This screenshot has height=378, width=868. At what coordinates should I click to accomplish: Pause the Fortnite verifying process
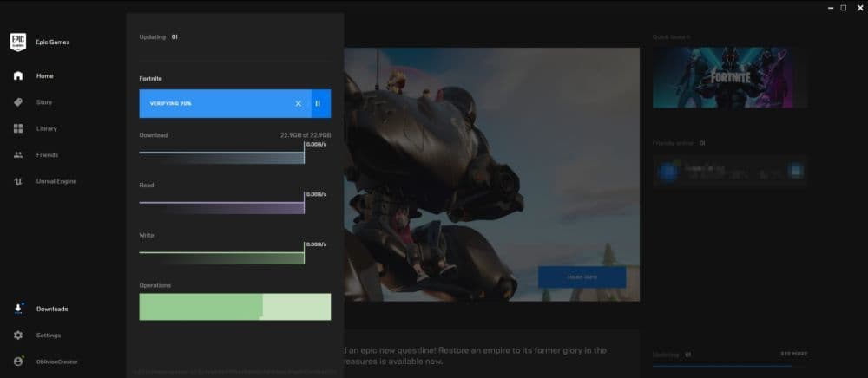click(318, 103)
